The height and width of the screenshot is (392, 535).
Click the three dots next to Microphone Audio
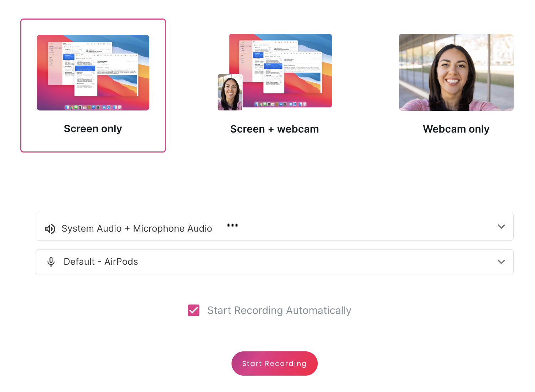coord(232,225)
